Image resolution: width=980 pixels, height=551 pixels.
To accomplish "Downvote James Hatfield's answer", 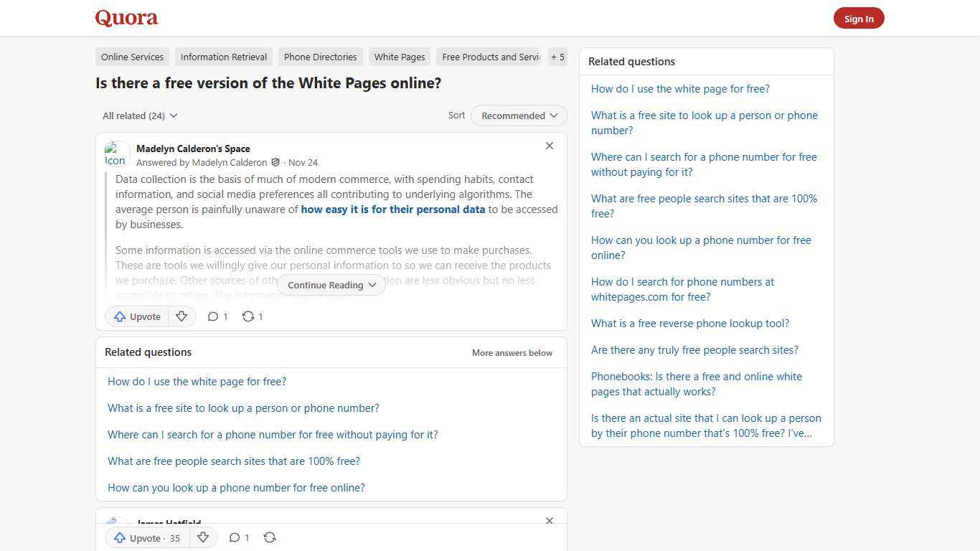I will [x=203, y=537].
